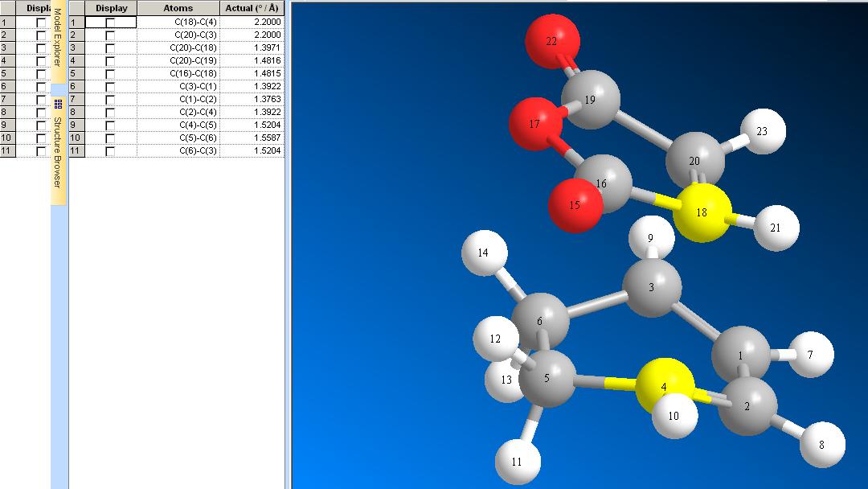This screenshot has height=489, width=868.
Task: Select hydrogen atom 10 in the model
Action: [x=674, y=418]
